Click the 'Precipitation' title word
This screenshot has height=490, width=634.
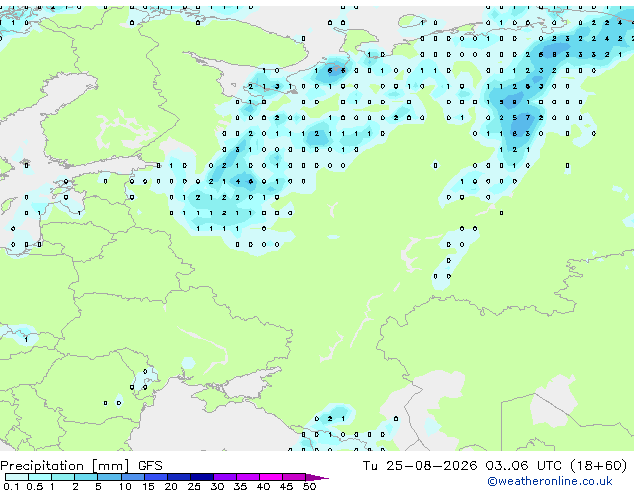(x=42, y=466)
